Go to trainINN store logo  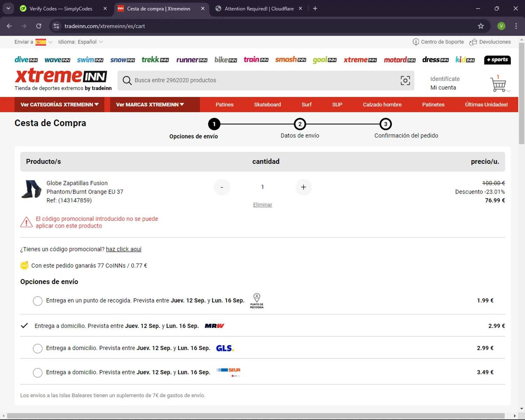click(x=256, y=59)
